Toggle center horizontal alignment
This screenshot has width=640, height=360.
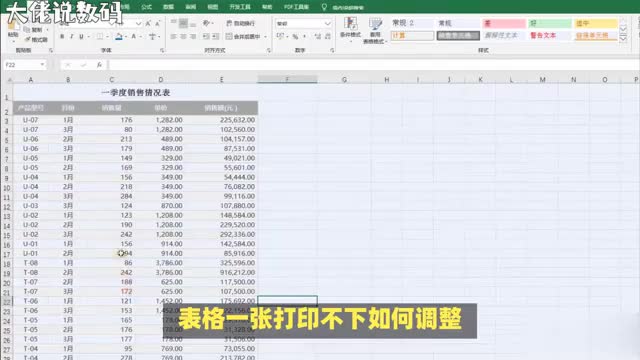click(183, 37)
